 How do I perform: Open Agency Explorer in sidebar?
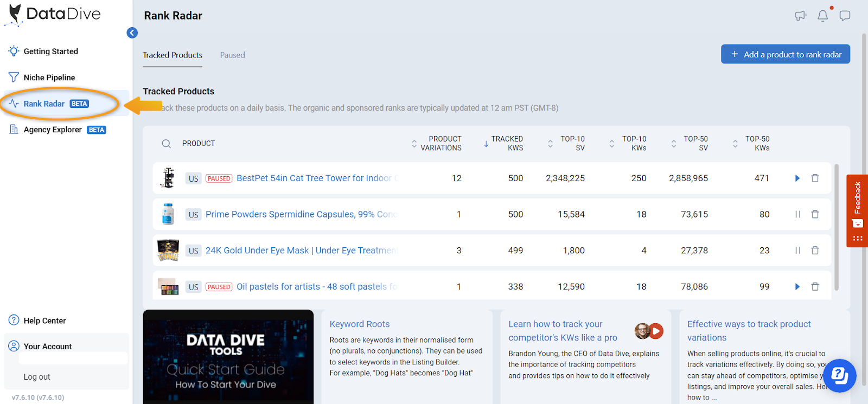coord(57,130)
